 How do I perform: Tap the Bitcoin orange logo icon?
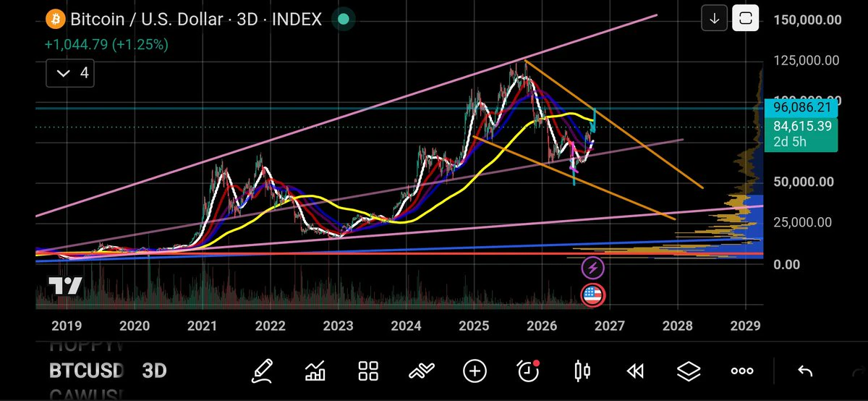(x=55, y=19)
